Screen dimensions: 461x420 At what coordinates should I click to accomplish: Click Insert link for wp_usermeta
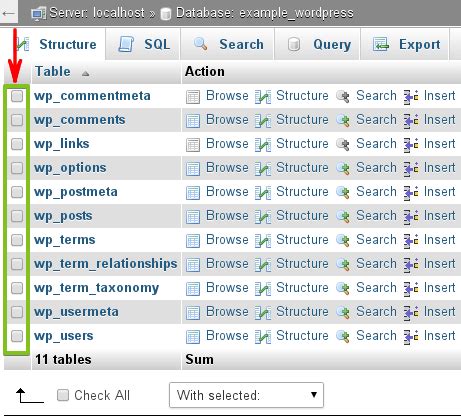tap(439, 312)
